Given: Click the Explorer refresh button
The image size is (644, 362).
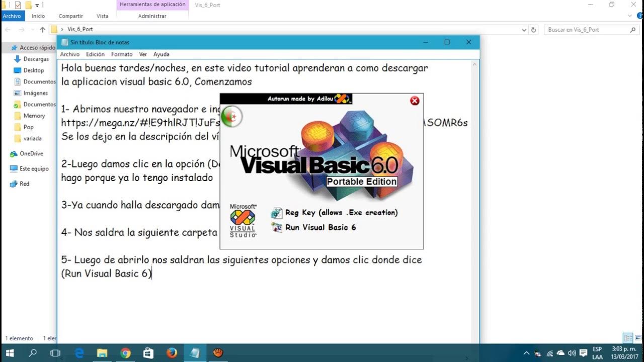Looking at the screenshot, I should 534,30.
